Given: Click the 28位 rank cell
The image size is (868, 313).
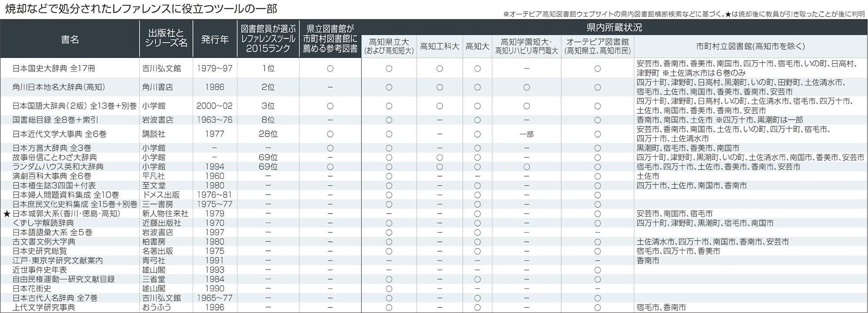Looking at the screenshot, I should (x=268, y=134).
